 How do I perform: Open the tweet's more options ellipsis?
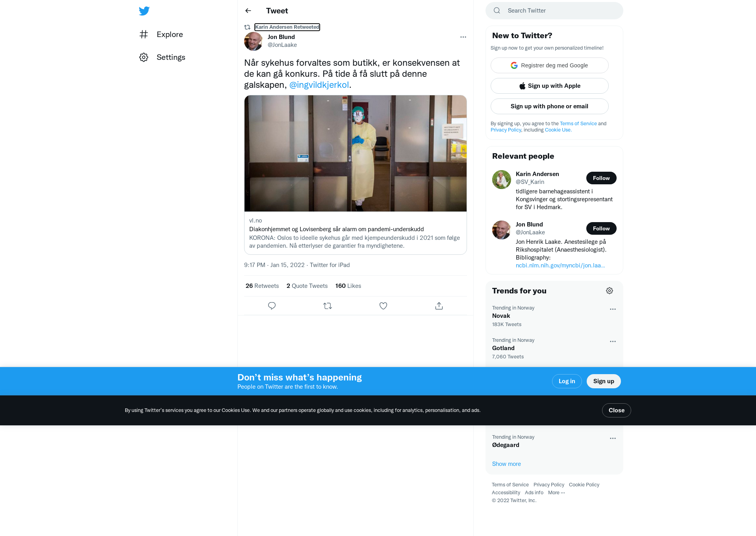pyautogui.click(x=463, y=37)
